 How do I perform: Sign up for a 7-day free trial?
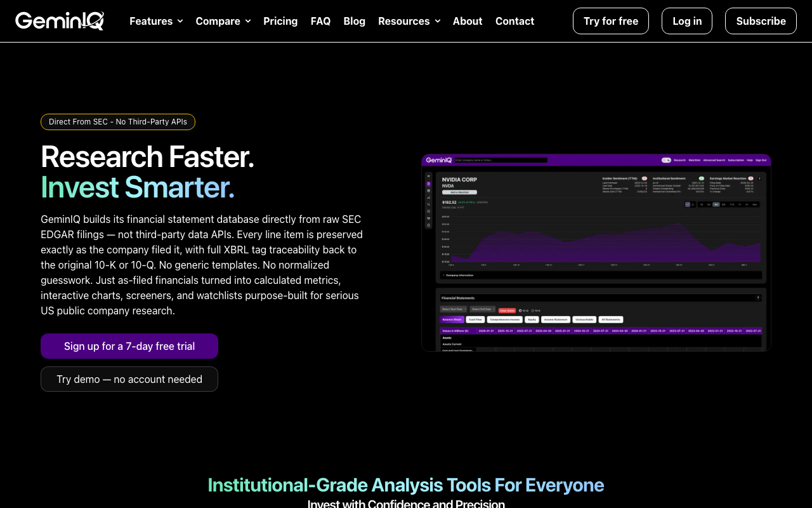point(129,346)
